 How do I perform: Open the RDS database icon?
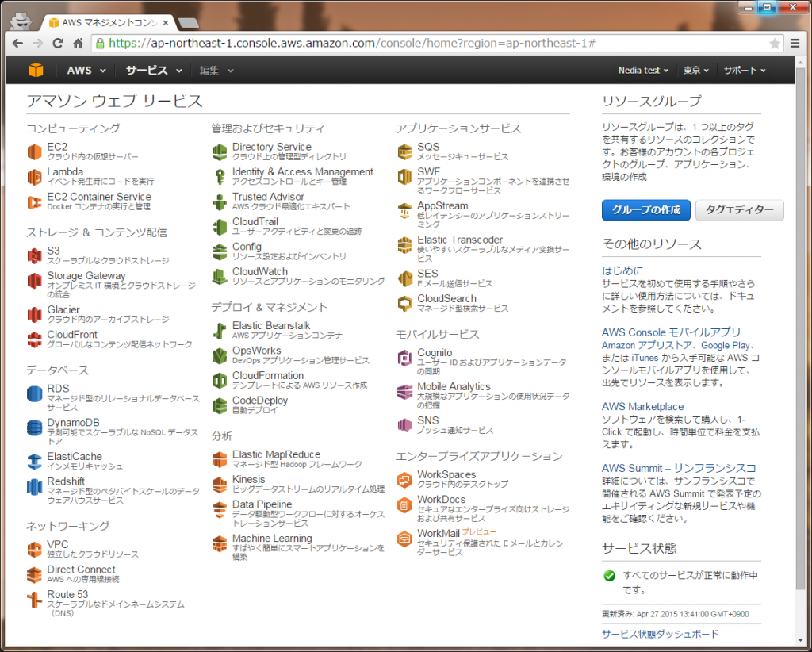pyautogui.click(x=34, y=393)
